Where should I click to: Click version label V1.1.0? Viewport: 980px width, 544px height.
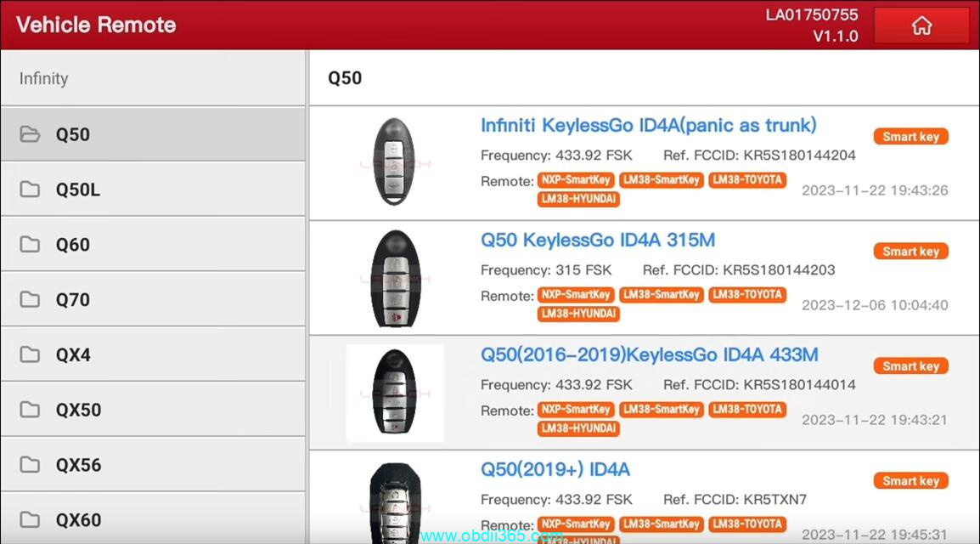[x=836, y=37]
